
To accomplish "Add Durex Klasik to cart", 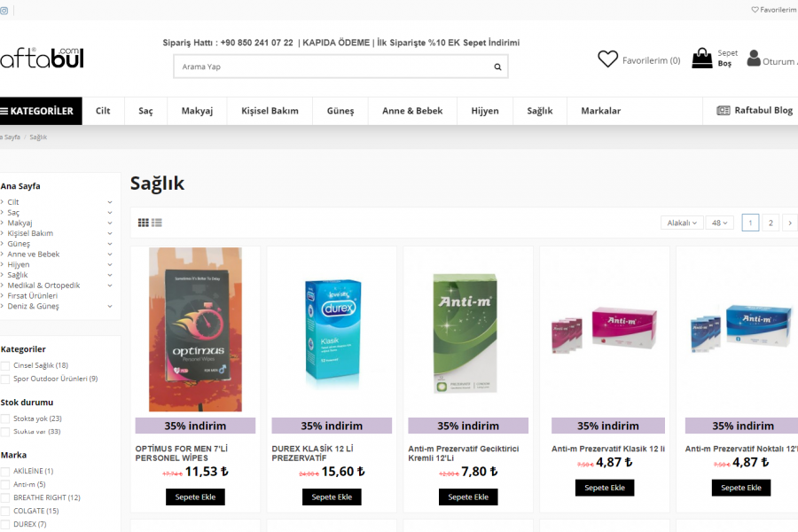I will point(332,497).
